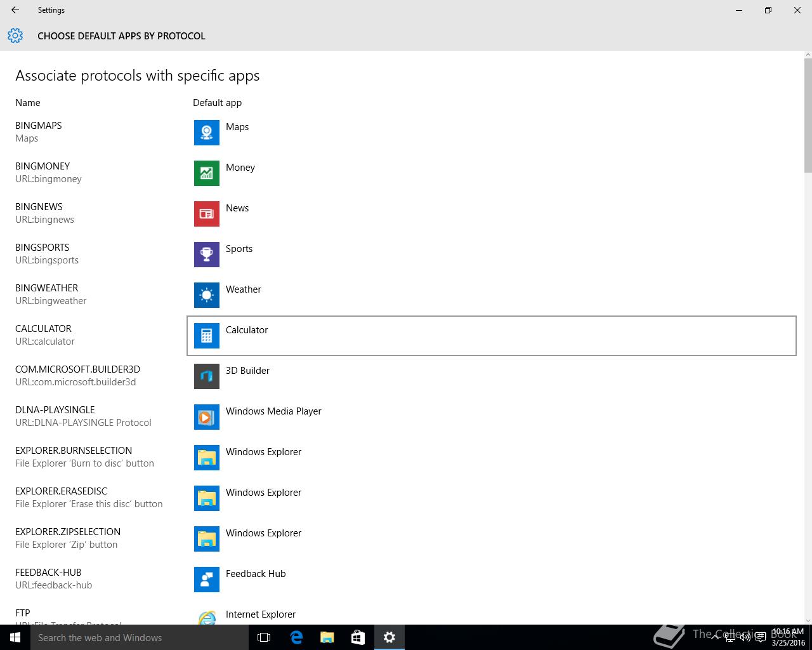Viewport: 812px width, 650px height.
Task: Click the vertical scrollbar thumb
Action: (808, 115)
